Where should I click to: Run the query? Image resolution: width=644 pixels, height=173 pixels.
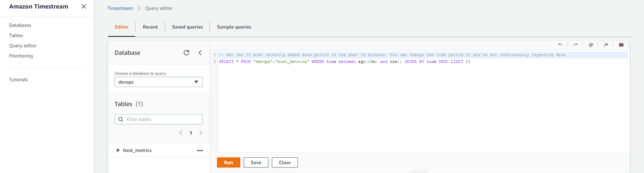229,163
